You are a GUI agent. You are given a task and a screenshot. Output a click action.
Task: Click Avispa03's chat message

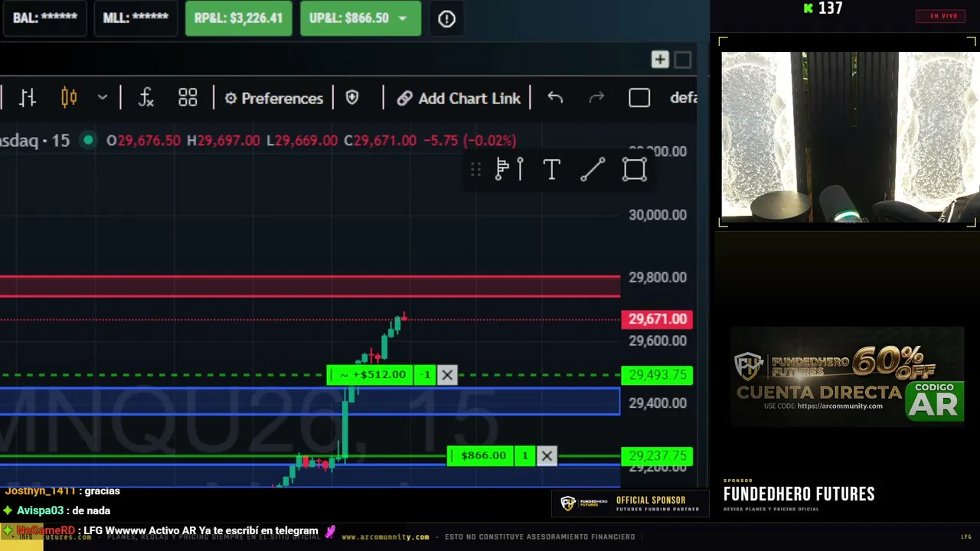(57, 510)
